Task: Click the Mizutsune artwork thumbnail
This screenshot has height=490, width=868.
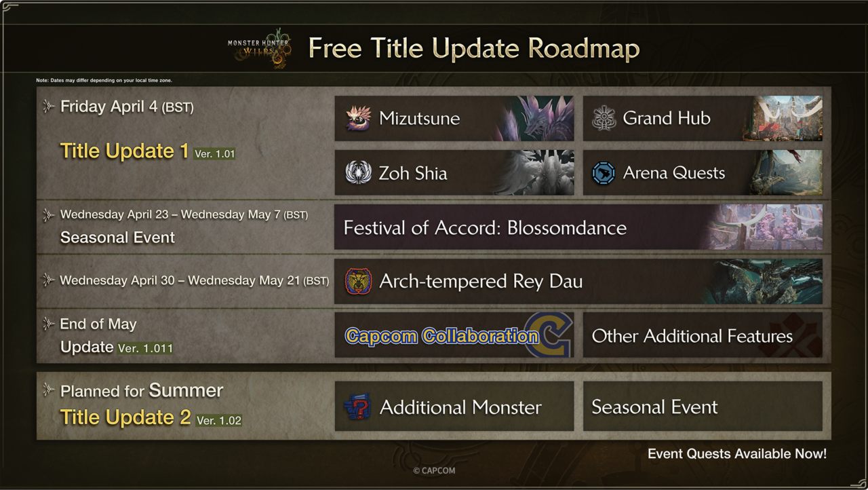Action: tap(536, 119)
